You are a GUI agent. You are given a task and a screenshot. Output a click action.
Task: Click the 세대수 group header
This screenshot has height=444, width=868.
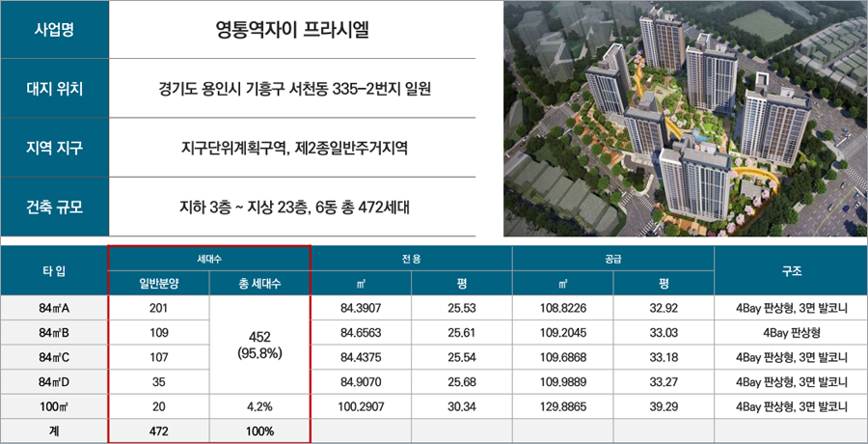(x=209, y=259)
